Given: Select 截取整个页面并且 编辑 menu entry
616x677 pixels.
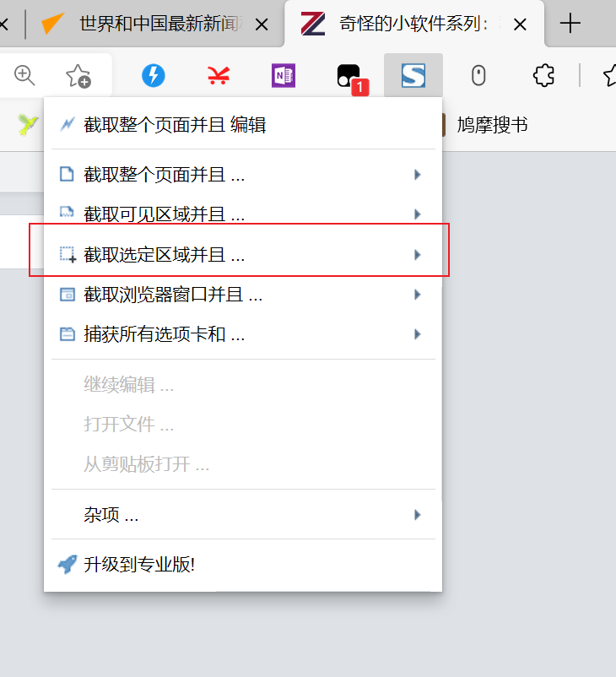Looking at the screenshot, I should [x=175, y=125].
